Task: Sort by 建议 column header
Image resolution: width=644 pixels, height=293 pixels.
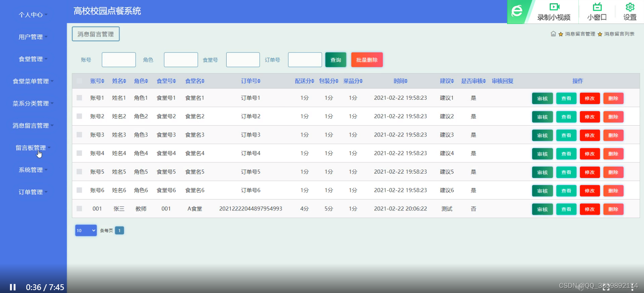Action: pyautogui.click(x=447, y=81)
